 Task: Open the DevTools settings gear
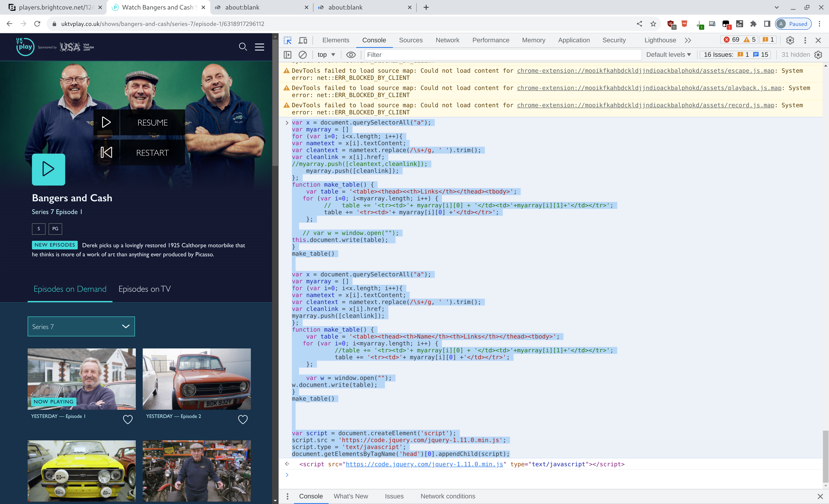pos(790,40)
